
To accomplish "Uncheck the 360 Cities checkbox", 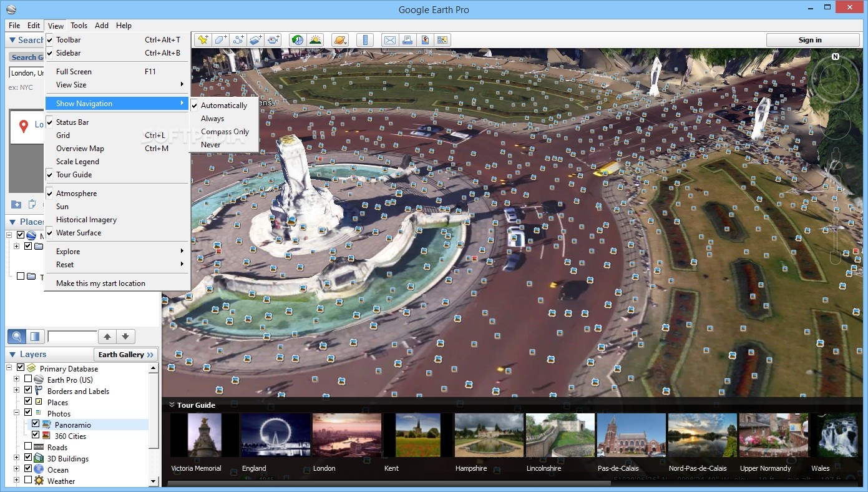I will pyautogui.click(x=36, y=436).
